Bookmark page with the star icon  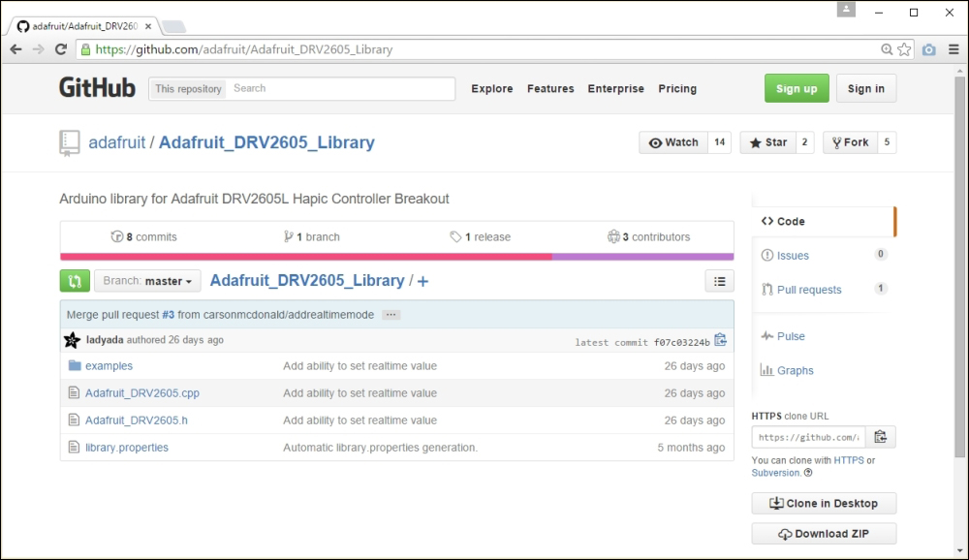[x=904, y=49]
